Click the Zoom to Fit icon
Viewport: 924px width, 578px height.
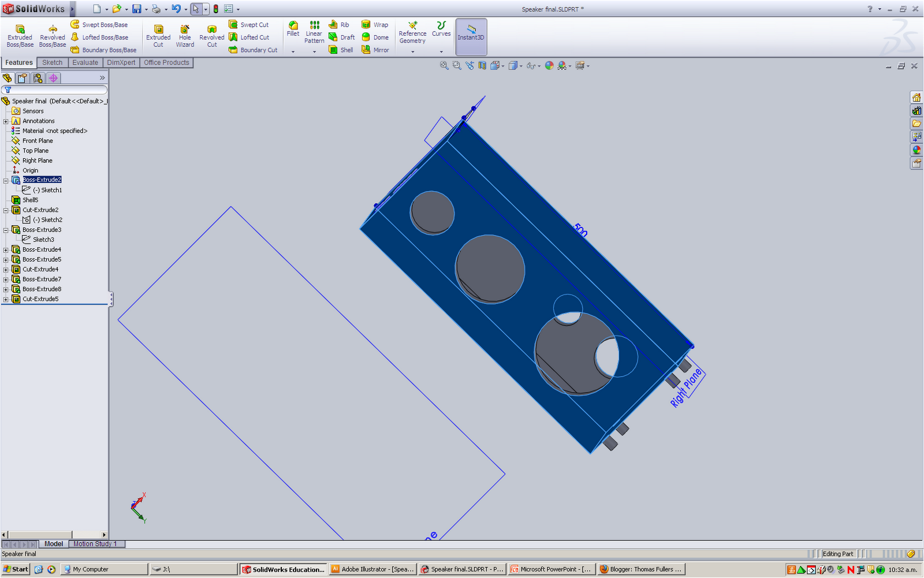pos(444,65)
